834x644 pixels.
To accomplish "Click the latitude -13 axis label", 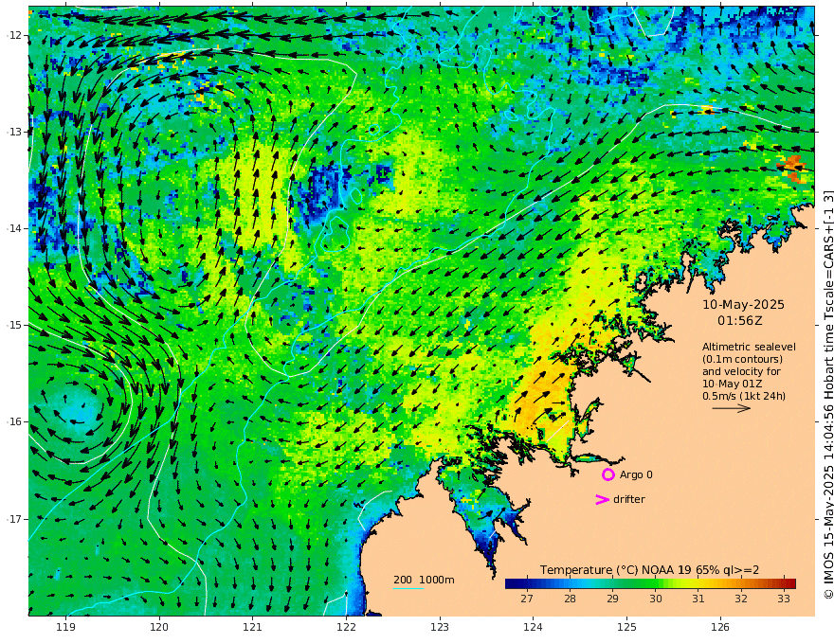I will point(14,132).
